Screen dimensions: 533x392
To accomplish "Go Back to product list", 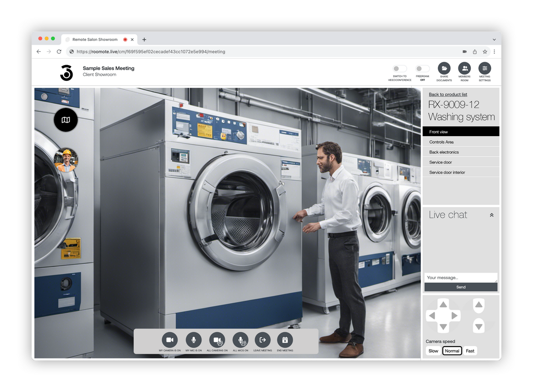I will pyautogui.click(x=448, y=94).
